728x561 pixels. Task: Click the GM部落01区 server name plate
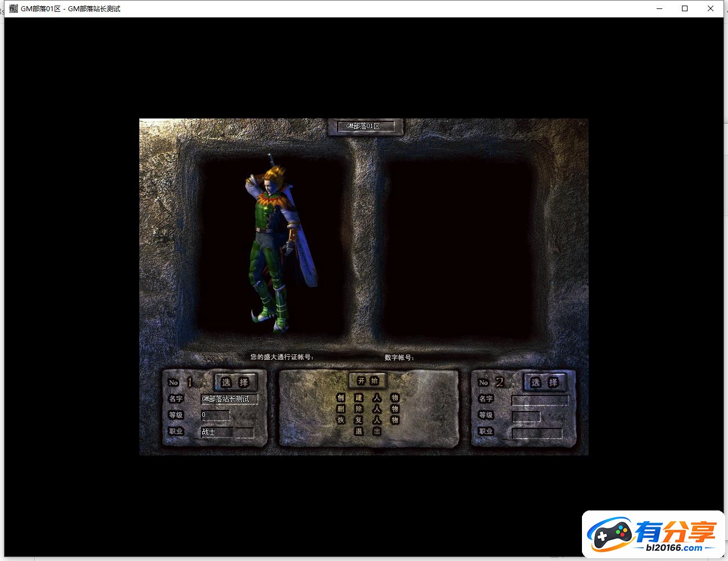point(366,126)
